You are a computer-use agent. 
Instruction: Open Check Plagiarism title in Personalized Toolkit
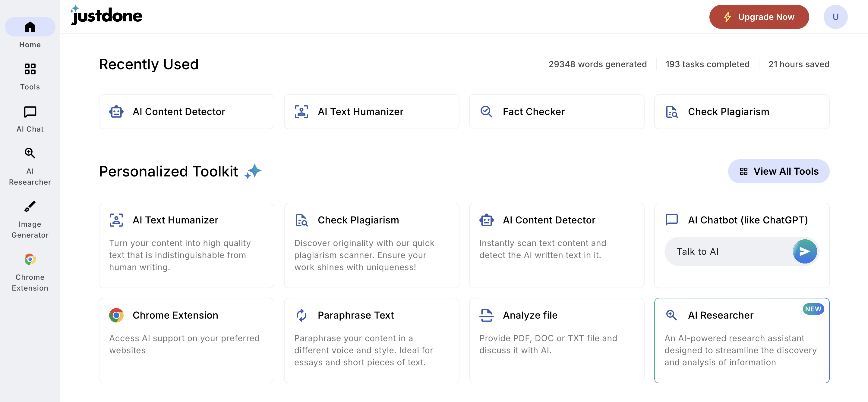(x=358, y=220)
